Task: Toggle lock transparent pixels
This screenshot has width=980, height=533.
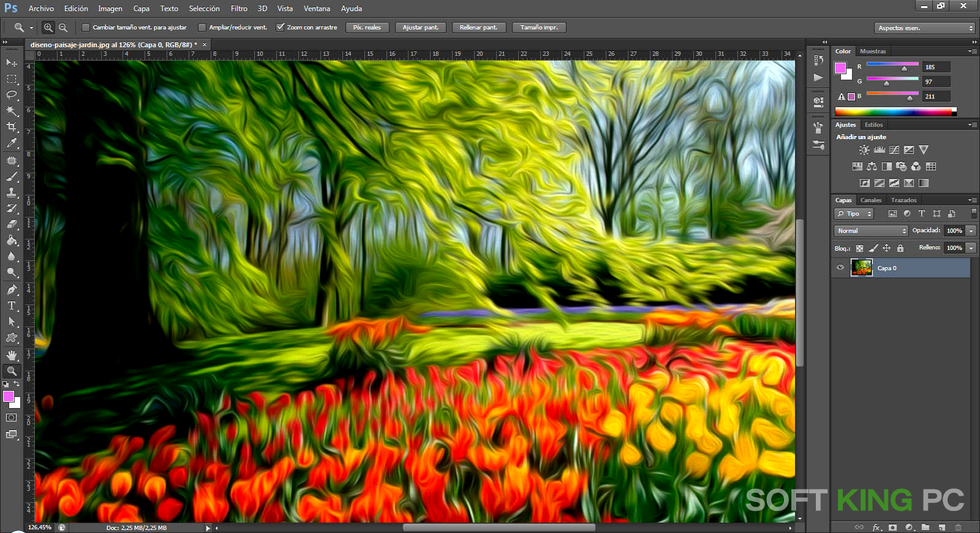Action: (x=859, y=248)
